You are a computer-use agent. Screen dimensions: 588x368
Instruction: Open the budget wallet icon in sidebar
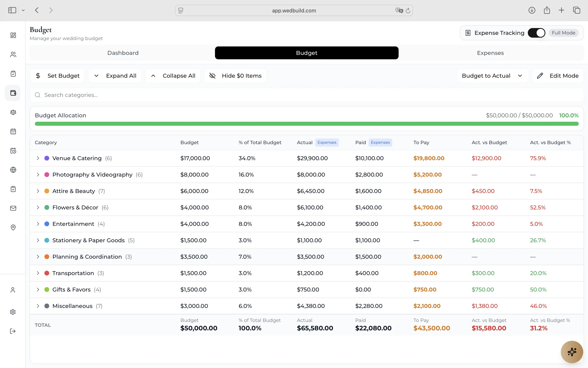pyautogui.click(x=13, y=93)
